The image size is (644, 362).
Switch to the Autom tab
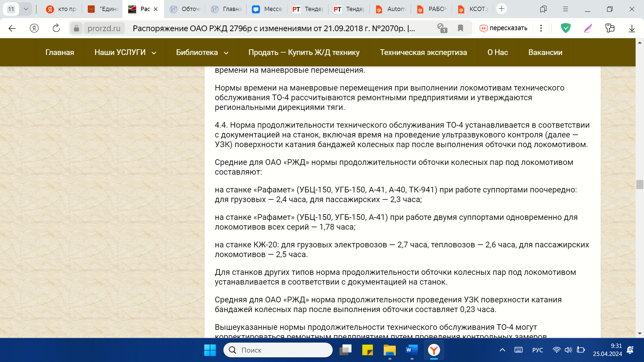(x=390, y=9)
